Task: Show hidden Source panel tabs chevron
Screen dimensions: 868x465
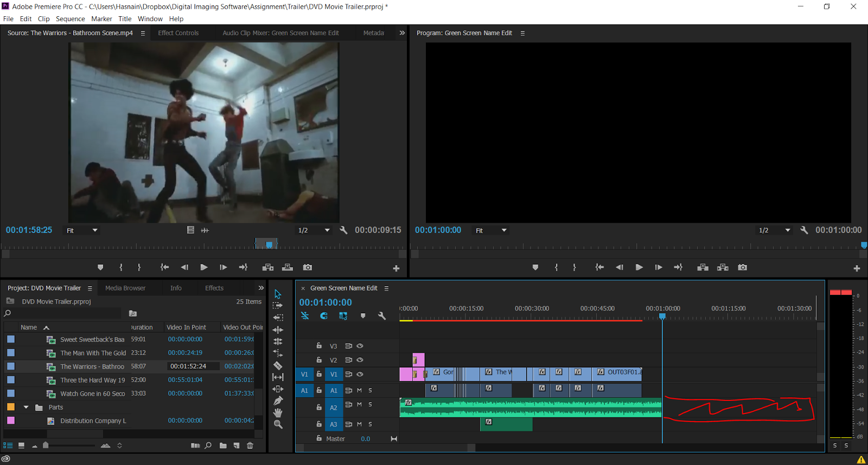Action: pyautogui.click(x=402, y=33)
